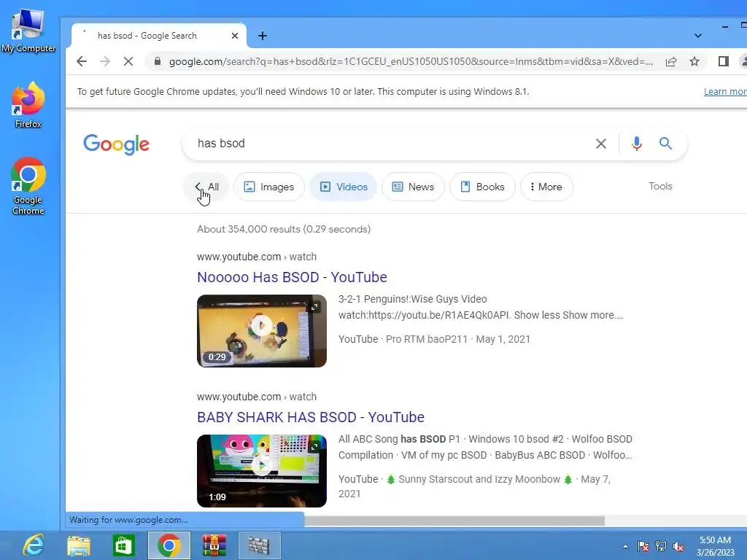This screenshot has width=747, height=560.
Task: Click 'About 354,000 results (0.29 seconds)' text
Action: pyautogui.click(x=284, y=229)
